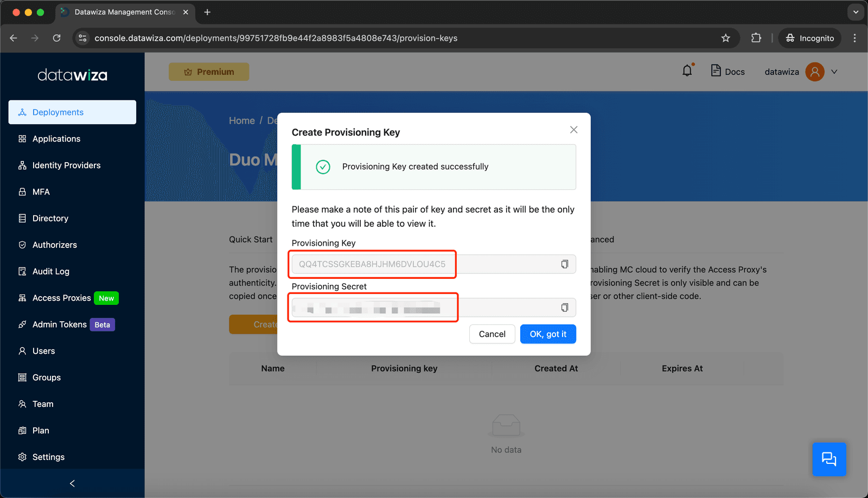This screenshot has height=498, width=868.
Task: Open a new browser tab
Action: pos(207,12)
